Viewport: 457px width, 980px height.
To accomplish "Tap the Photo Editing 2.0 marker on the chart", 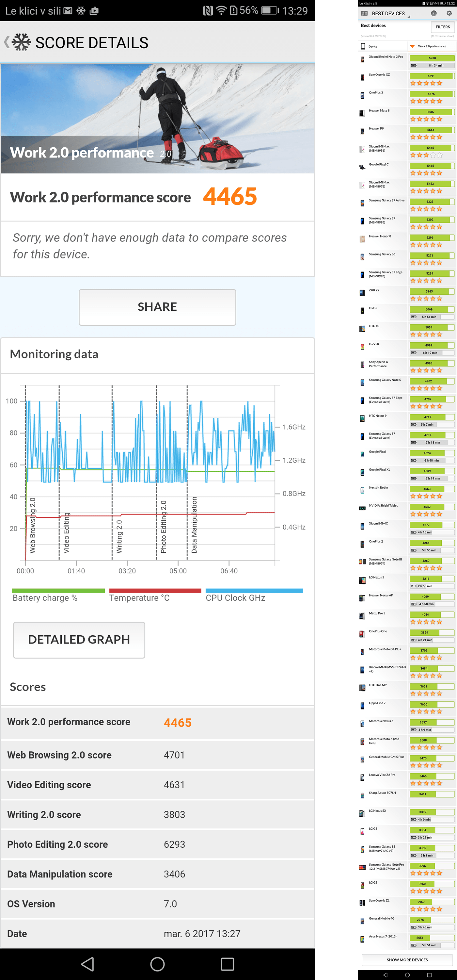I will (164, 527).
